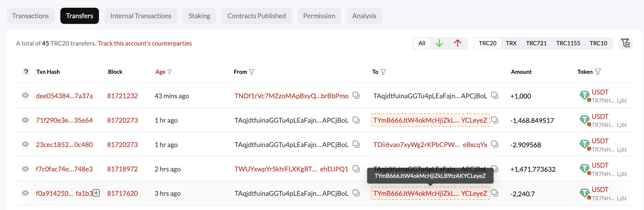Open the Permission tab
Image resolution: width=644 pixels, height=210 pixels.
point(319,16)
